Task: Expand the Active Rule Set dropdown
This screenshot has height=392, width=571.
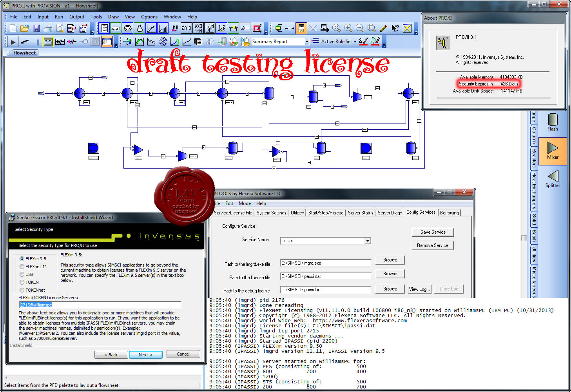Action: [355, 42]
